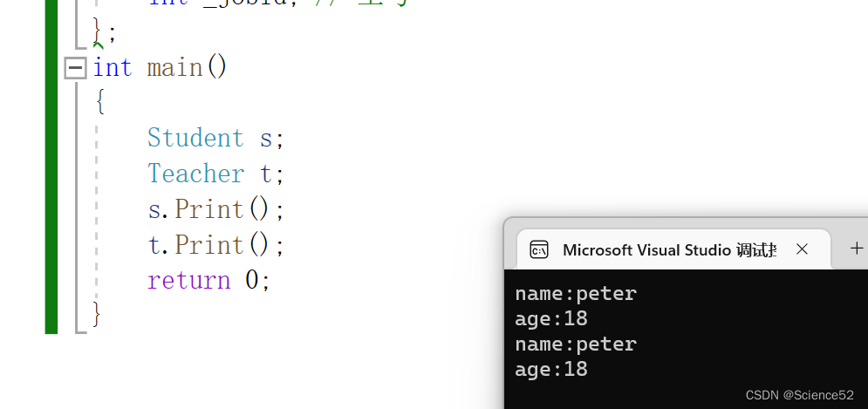
Task: Click the second name:peter output line
Action: 576,344
